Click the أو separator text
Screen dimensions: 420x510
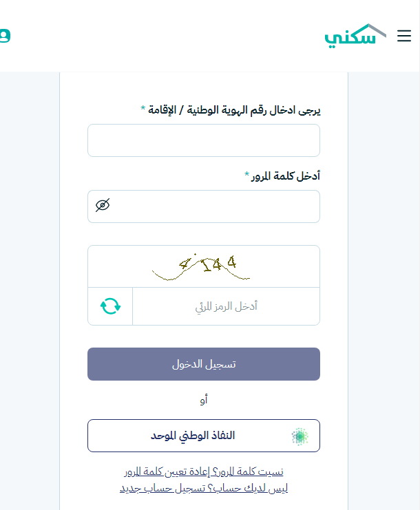[204, 399]
